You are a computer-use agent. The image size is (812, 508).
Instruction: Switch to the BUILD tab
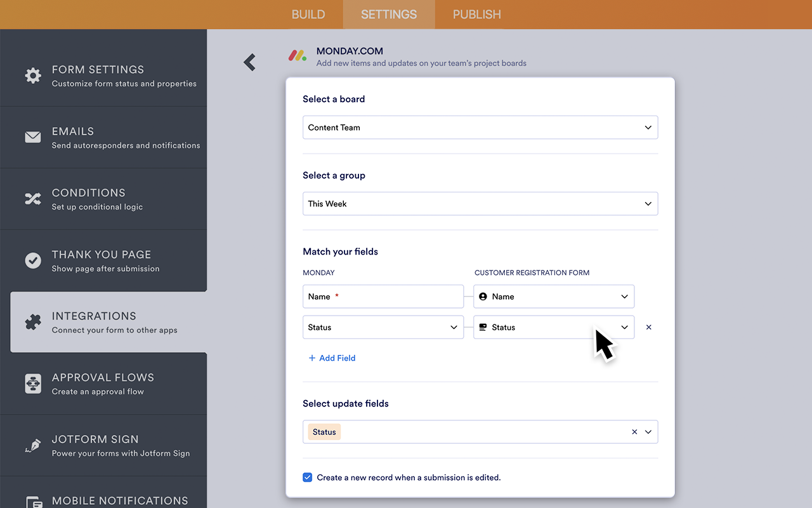click(308, 14)
